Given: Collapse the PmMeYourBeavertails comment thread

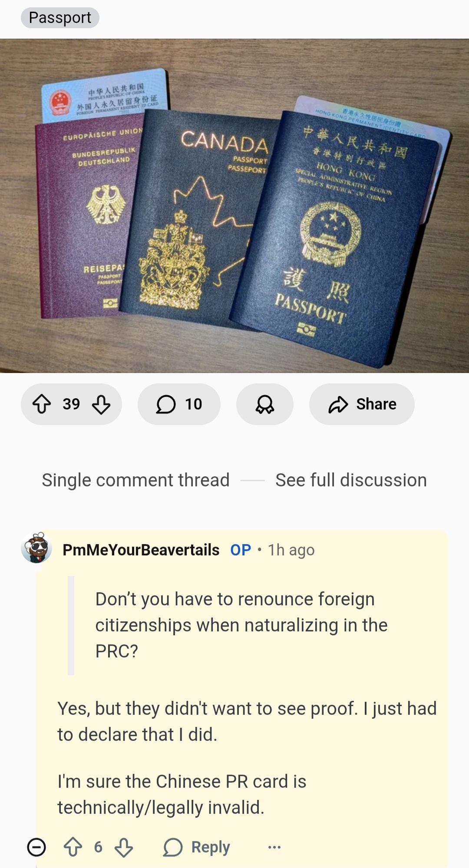Looking at the screenshot, I should 36,847.
